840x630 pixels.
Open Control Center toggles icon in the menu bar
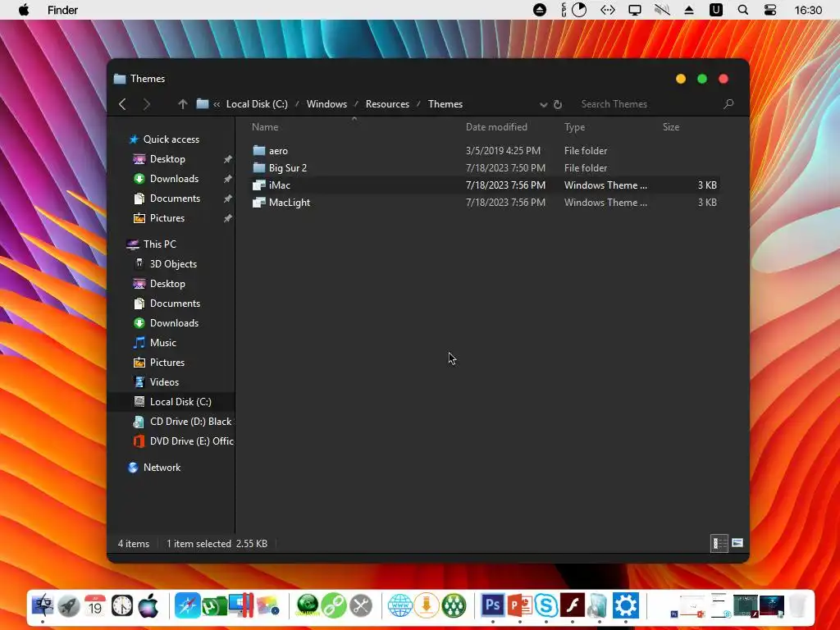[x=770, y=10]
